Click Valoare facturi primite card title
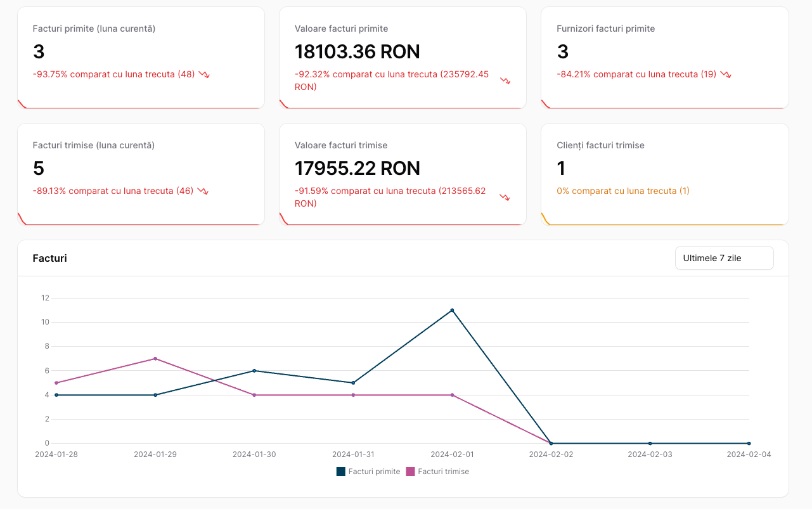The height and width of the screenshot is (509, 812). pyautogui.click(x=341, y=29)
